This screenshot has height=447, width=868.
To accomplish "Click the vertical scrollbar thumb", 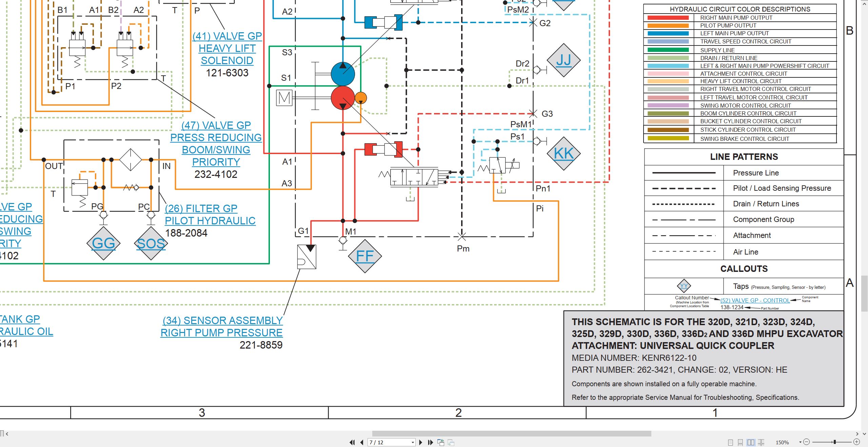I will (x=865, y=294).
